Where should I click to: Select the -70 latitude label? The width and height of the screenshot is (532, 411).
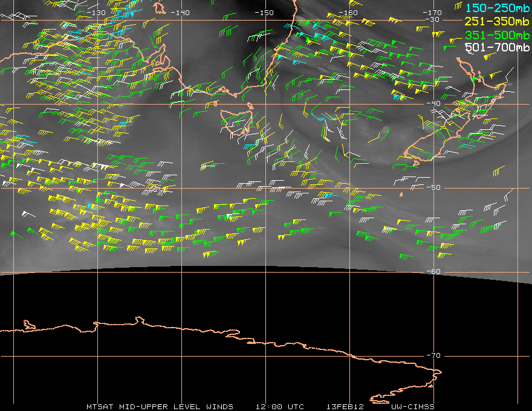433,355
